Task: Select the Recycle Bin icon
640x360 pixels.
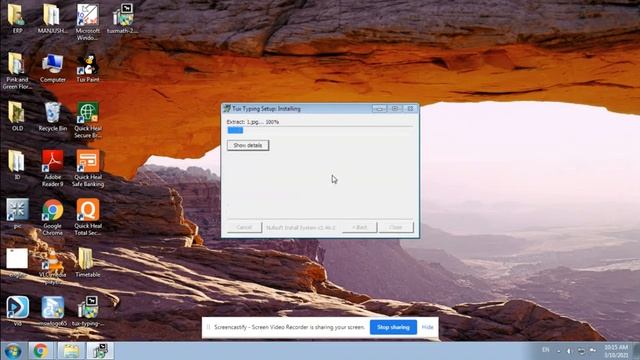Action: pyautogui.click(x=53, y=116)
